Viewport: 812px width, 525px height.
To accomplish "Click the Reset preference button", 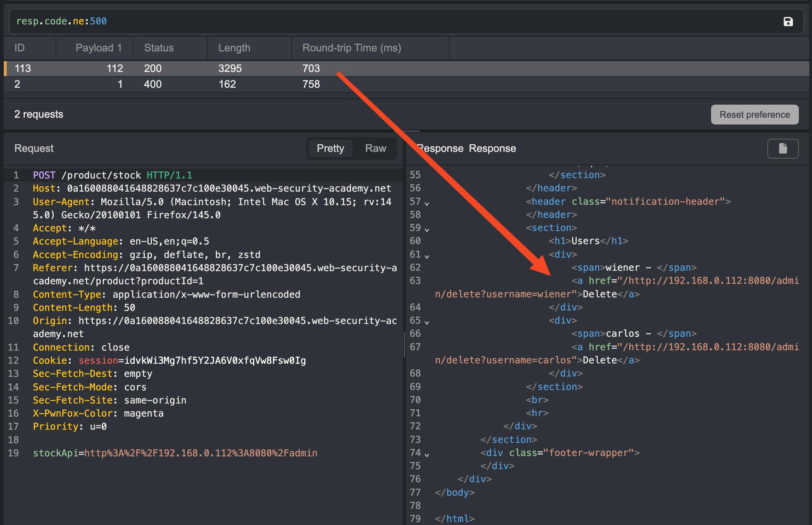I will (755, 115).
